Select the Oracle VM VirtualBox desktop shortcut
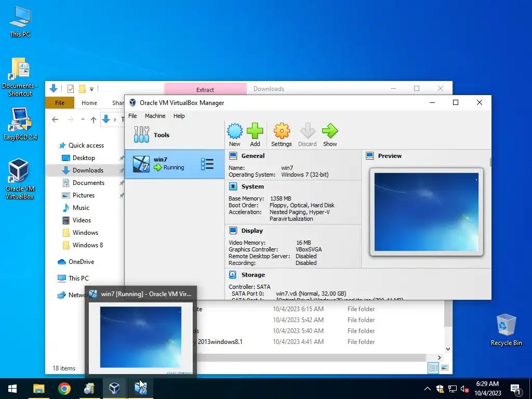The image size is (532, 399). point(20,179)
